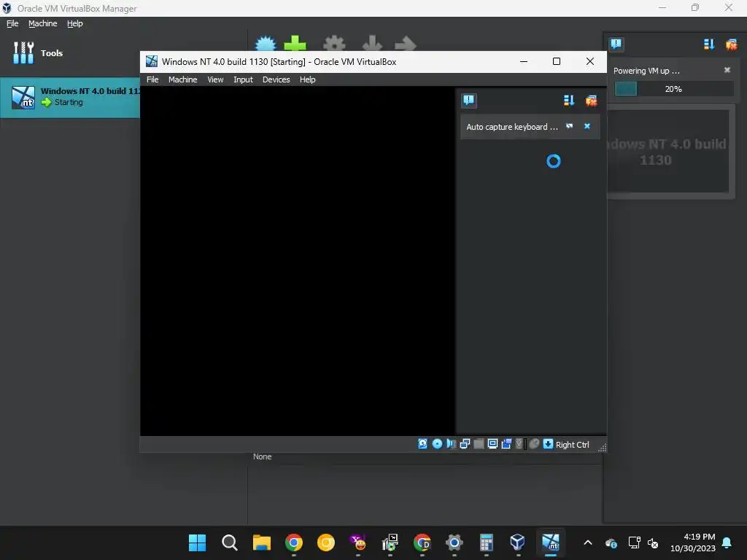Viewport: 747px width, 560px height.
Task: Click Right Ctrl host key label
Action: pyautogui.click(x=572, y=444)
